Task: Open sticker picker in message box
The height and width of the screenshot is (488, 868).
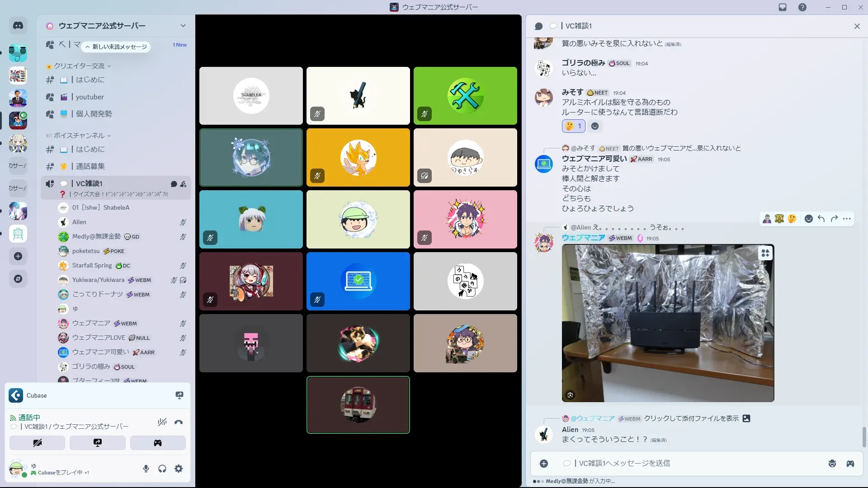Action: pyautogui.click(x=832, y=464)
